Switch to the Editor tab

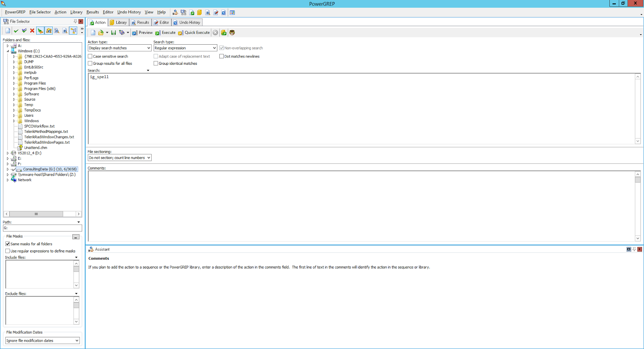[161, 23]
